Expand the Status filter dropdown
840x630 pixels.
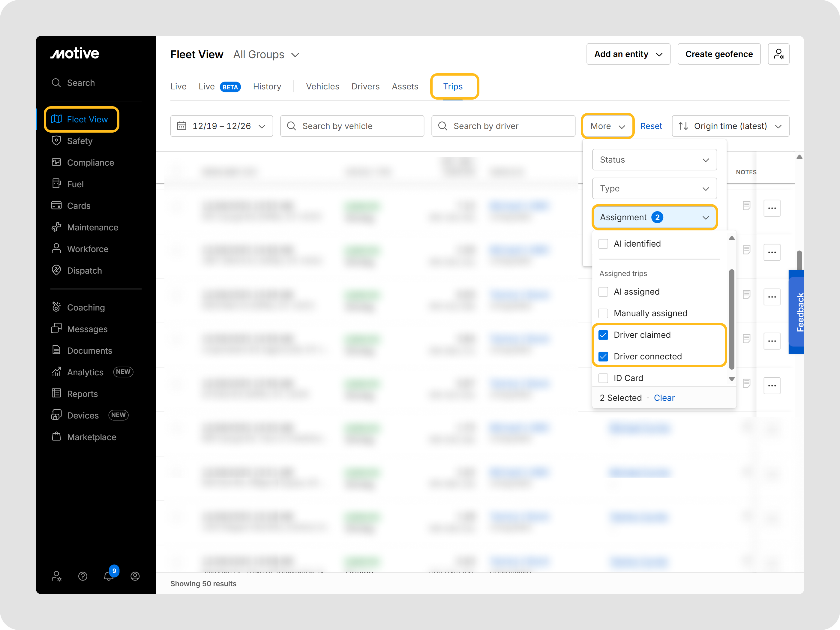coord(654,160)
